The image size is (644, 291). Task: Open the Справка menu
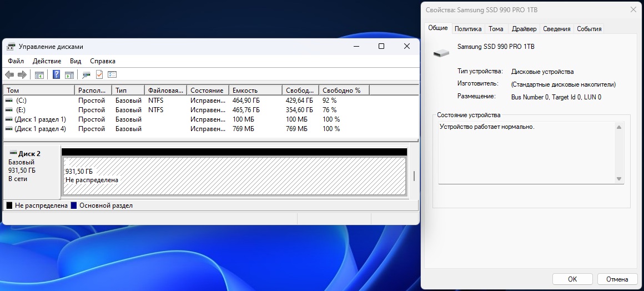[103, 61]
